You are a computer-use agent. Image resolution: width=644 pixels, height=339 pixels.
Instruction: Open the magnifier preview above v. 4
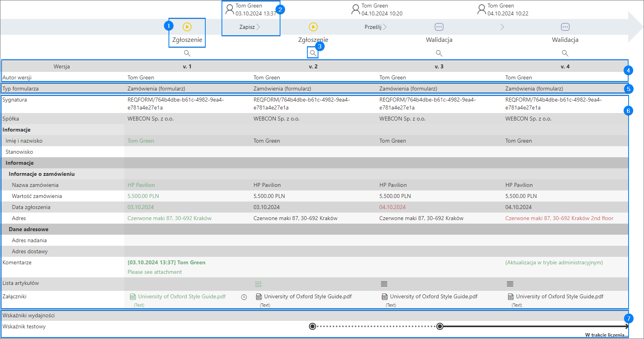point(565,53)
